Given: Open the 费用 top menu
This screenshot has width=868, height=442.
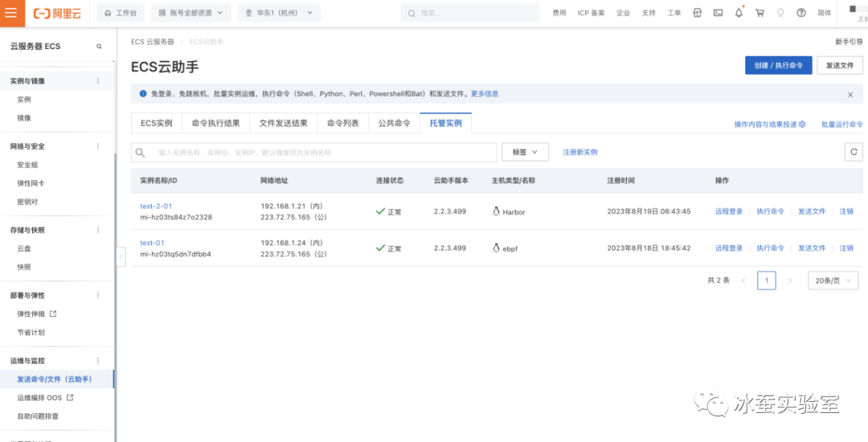Looking at the screenshot, I should point(559,14).
